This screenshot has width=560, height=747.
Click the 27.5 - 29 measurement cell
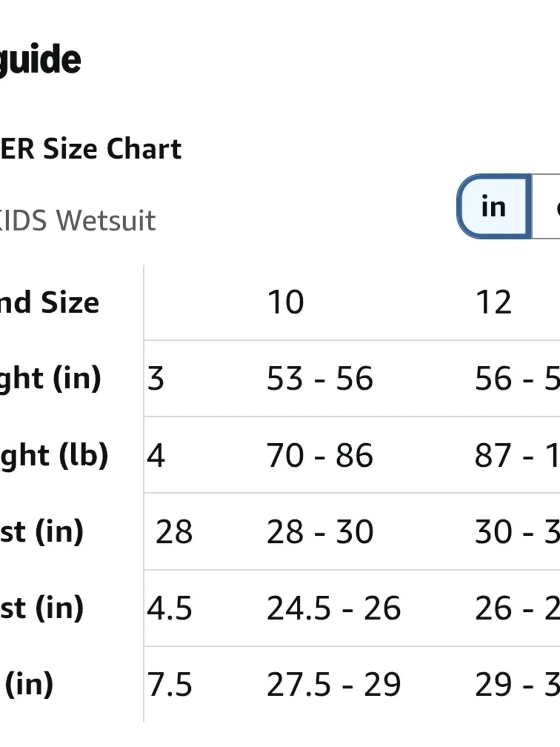tap(334, 685)
